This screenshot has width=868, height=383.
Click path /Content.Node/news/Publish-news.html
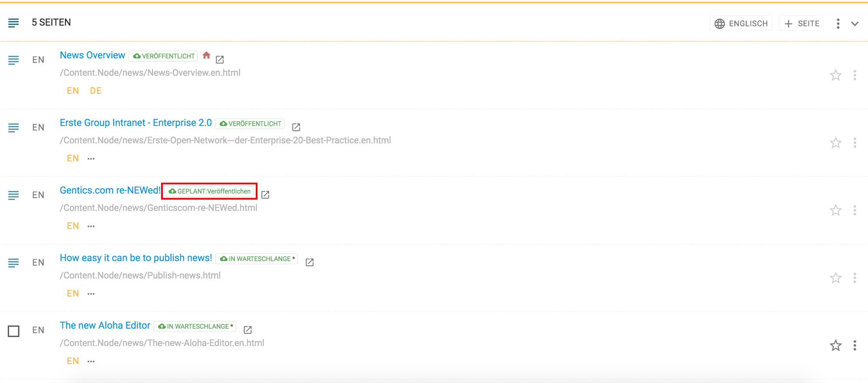140,275
